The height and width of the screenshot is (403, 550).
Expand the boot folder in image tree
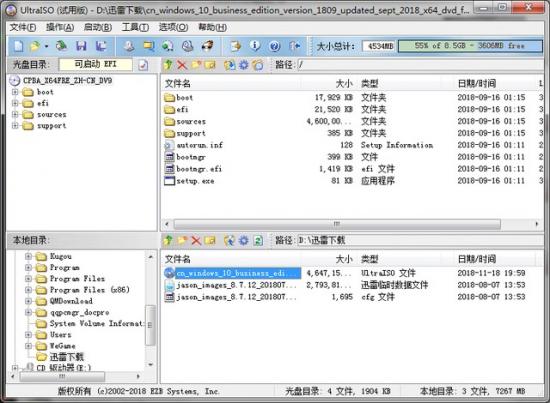(x=15, y=92)
